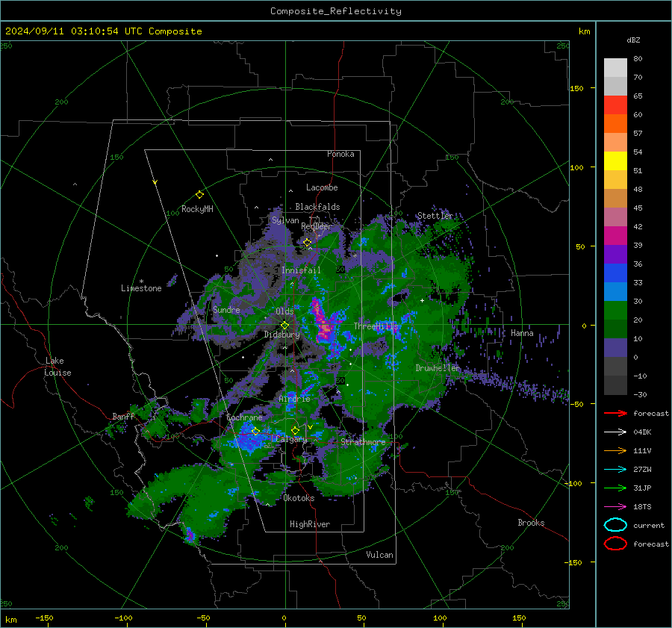
Task: Click the Vulcan town label
Action: tap(380, 555)
